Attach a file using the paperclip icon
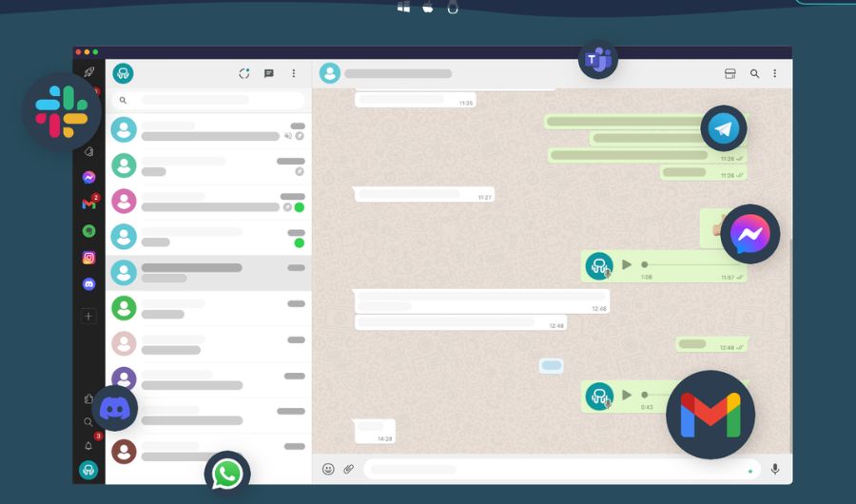The image size is (856, 504). [x=348, y=469]
